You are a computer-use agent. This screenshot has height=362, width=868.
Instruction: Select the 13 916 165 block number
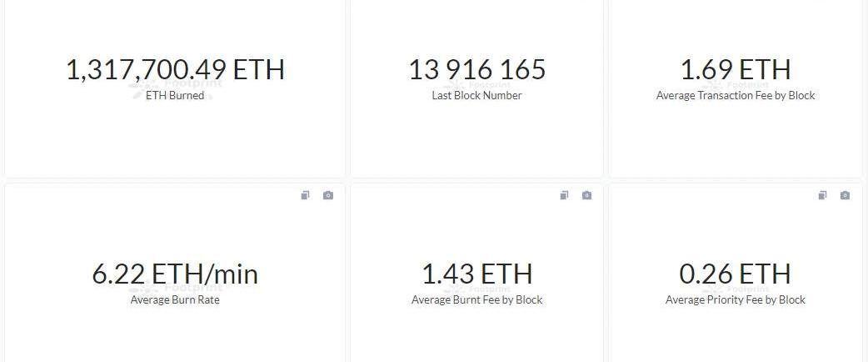click(476, 70)
